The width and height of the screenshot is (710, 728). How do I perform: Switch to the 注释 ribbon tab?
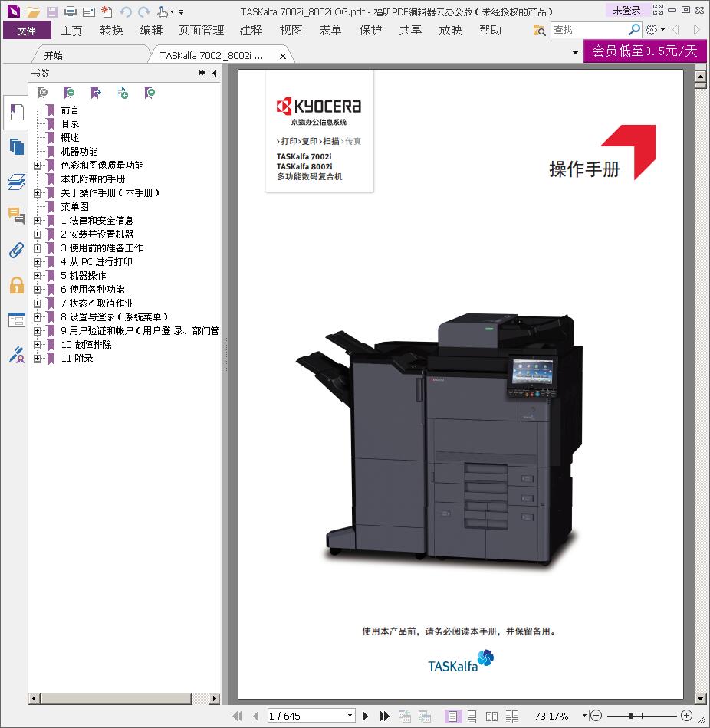251,31
